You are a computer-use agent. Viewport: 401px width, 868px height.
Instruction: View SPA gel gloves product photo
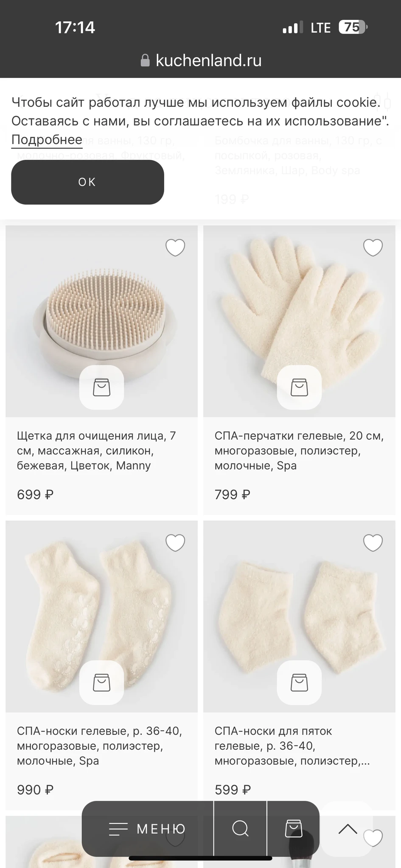[299, 321]
